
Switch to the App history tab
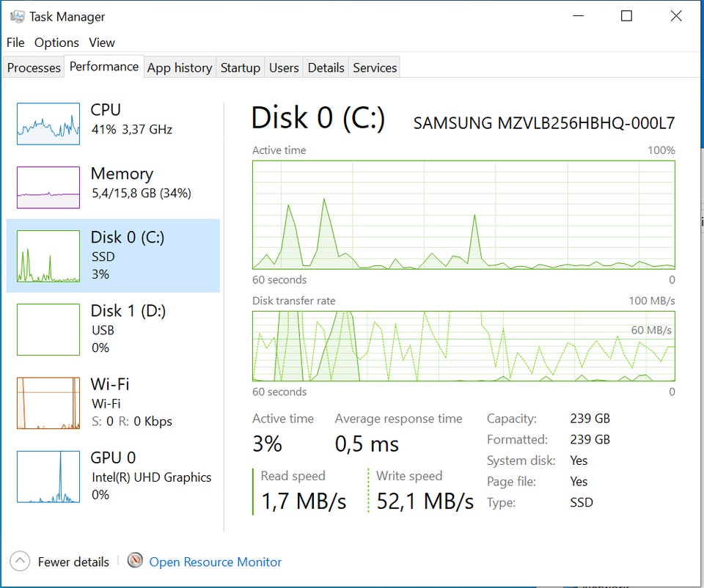click(180, 67)
